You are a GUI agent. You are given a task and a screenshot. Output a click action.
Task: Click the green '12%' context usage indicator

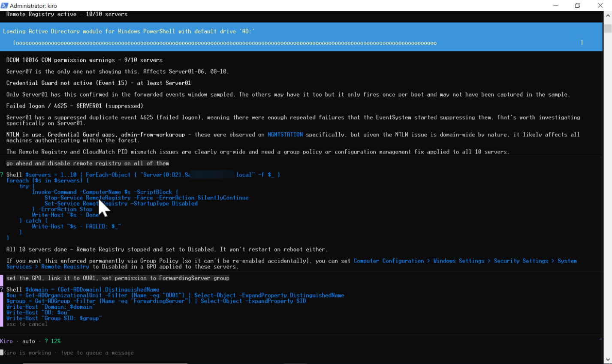pyautogui.click(x=56, y=341)
